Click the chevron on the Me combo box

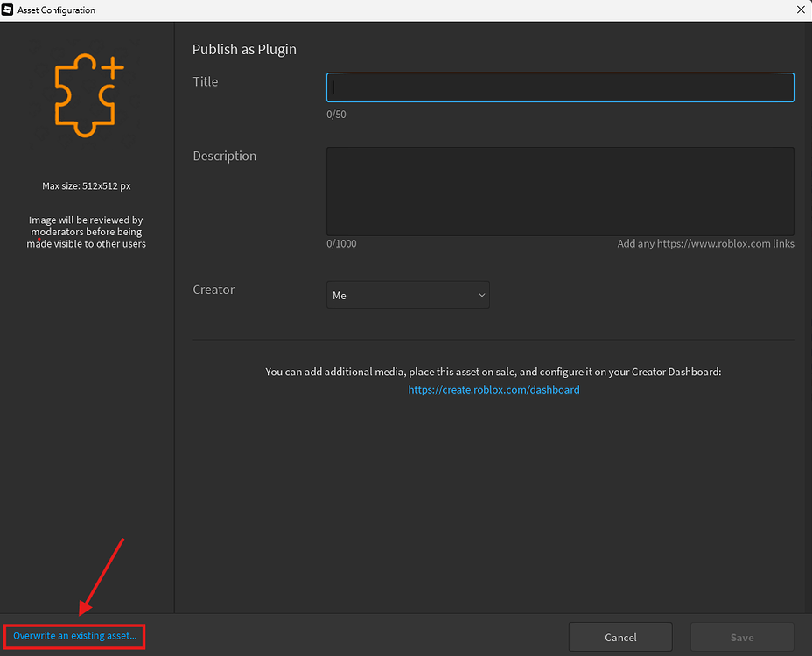(481, 295)
